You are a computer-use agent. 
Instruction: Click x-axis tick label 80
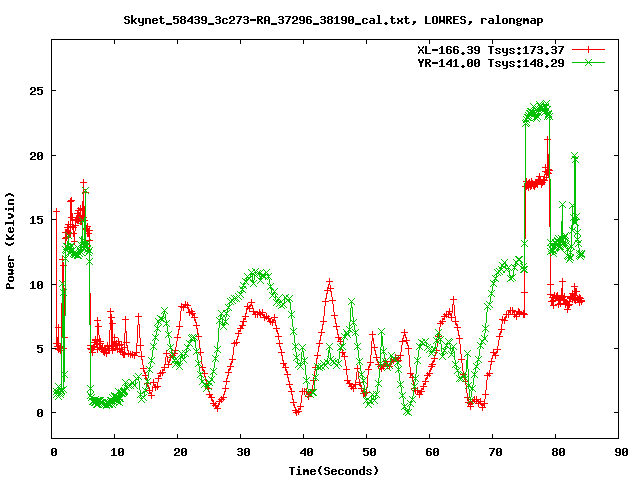(x=558, y=452)
